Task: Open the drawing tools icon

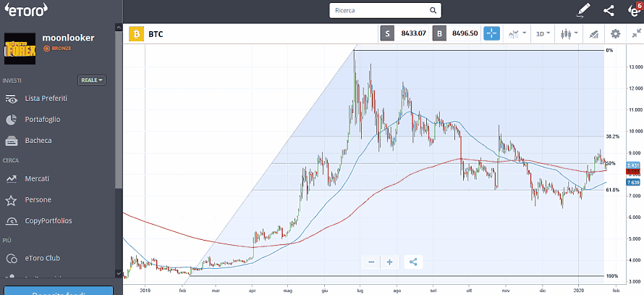Action: [593, 34]
